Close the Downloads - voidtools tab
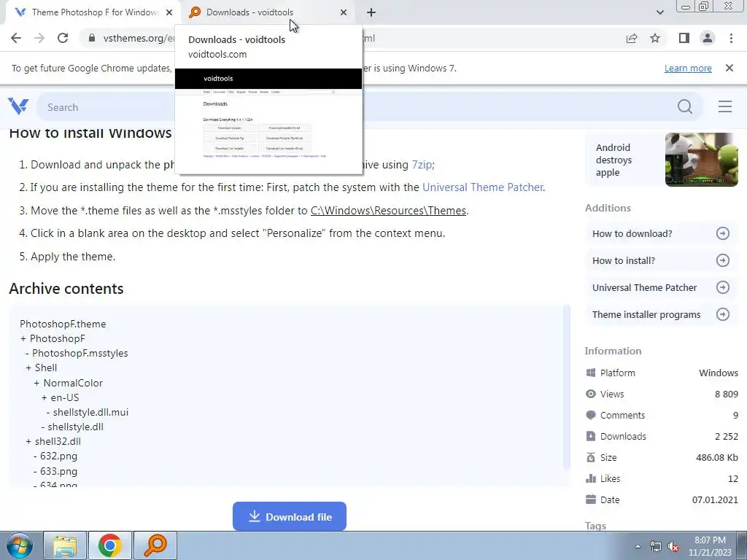747x560 pixels. tap(344, 12)
